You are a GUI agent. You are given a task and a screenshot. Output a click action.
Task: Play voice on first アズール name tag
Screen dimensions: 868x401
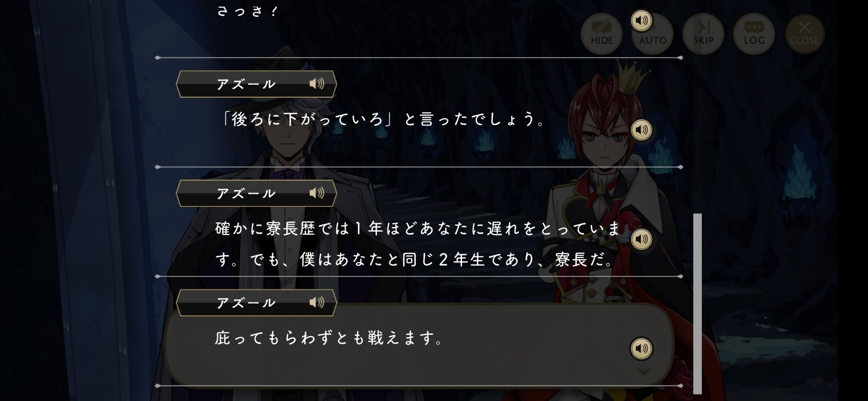(317, 83)
